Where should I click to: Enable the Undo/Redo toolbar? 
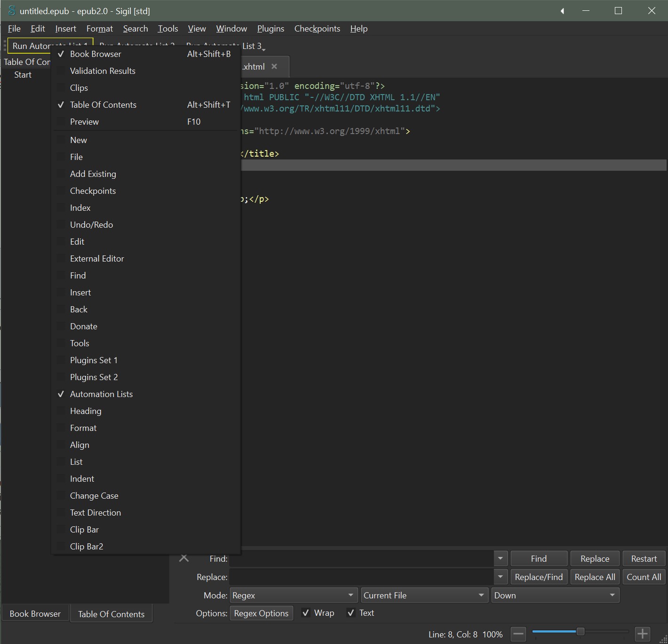pos(146,225)
